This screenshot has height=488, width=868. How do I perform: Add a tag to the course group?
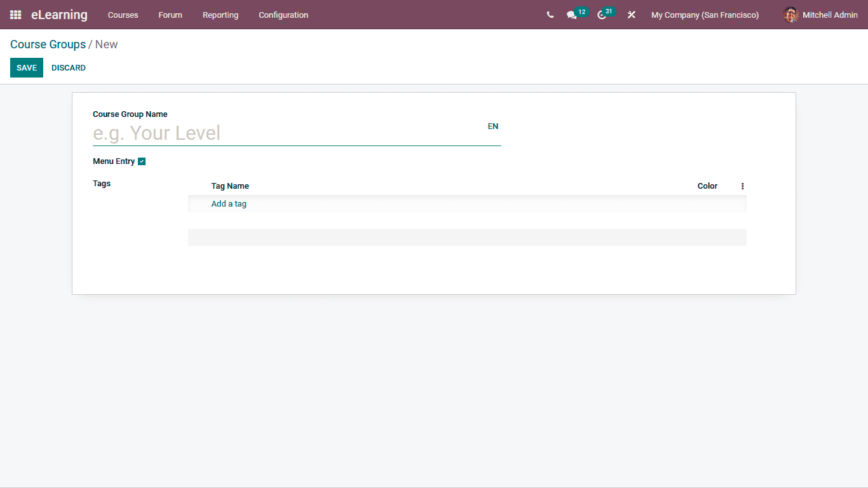(229, 203)
